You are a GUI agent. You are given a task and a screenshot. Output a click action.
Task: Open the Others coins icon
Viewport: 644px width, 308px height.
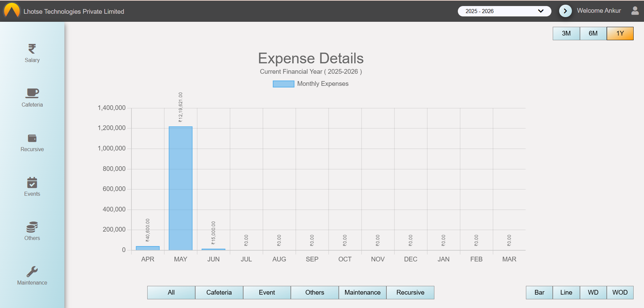pyautogui.click(x=32, y=227)
